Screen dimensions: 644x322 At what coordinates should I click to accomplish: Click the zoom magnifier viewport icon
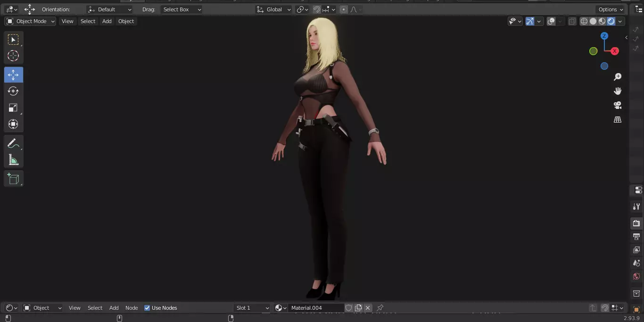(x=618, y=77)
